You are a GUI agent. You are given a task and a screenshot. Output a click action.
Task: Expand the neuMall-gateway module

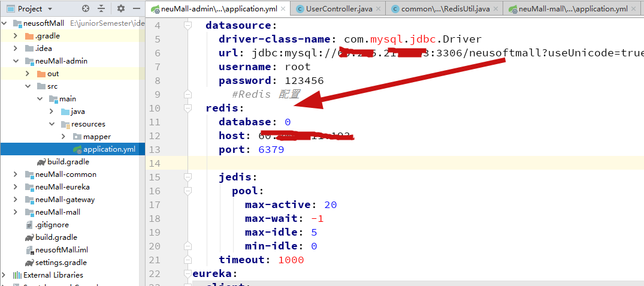point(15,200)
